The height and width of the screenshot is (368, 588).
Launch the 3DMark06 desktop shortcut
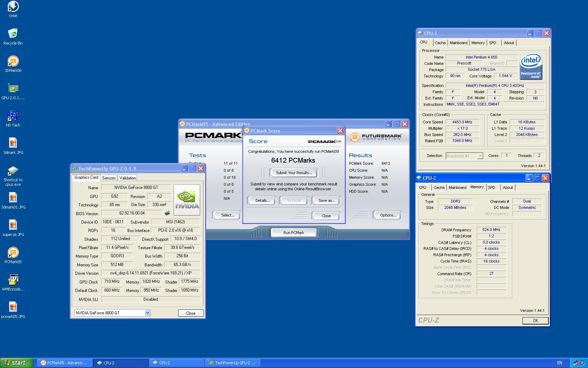pos(13,64)
